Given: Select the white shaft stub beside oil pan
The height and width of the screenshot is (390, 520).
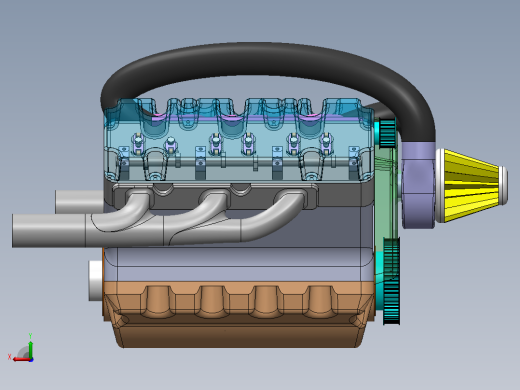Looking at the screenshot, I should (x=95, y=281).
